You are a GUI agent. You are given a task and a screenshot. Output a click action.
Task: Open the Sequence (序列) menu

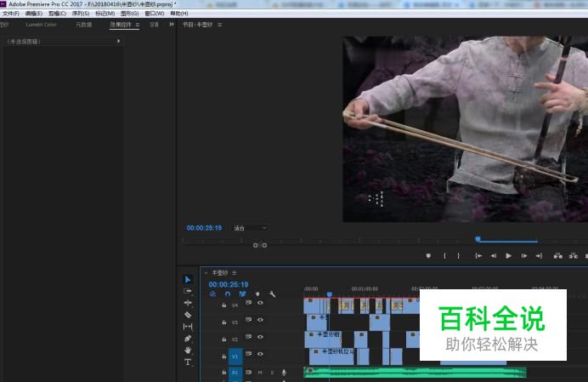click(x=81, y=13)
